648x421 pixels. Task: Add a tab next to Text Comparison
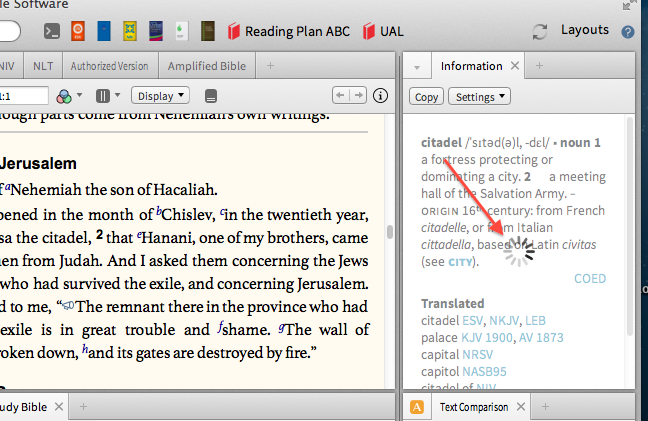pos(546,407)
